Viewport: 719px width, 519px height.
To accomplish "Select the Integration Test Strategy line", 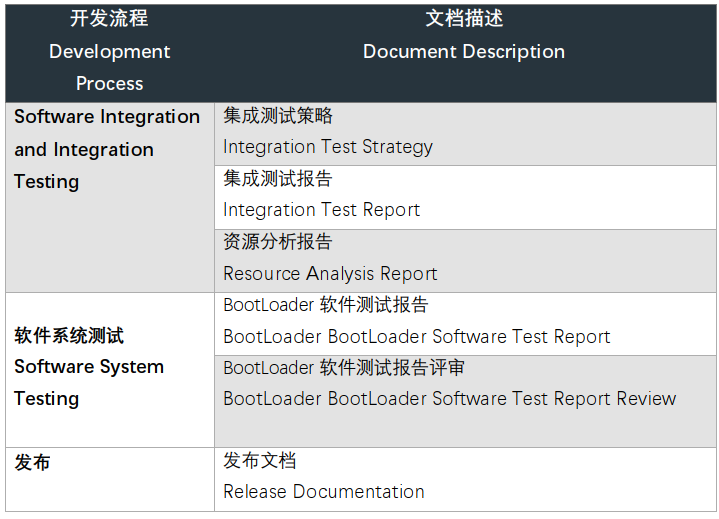I will coord(328,147).
